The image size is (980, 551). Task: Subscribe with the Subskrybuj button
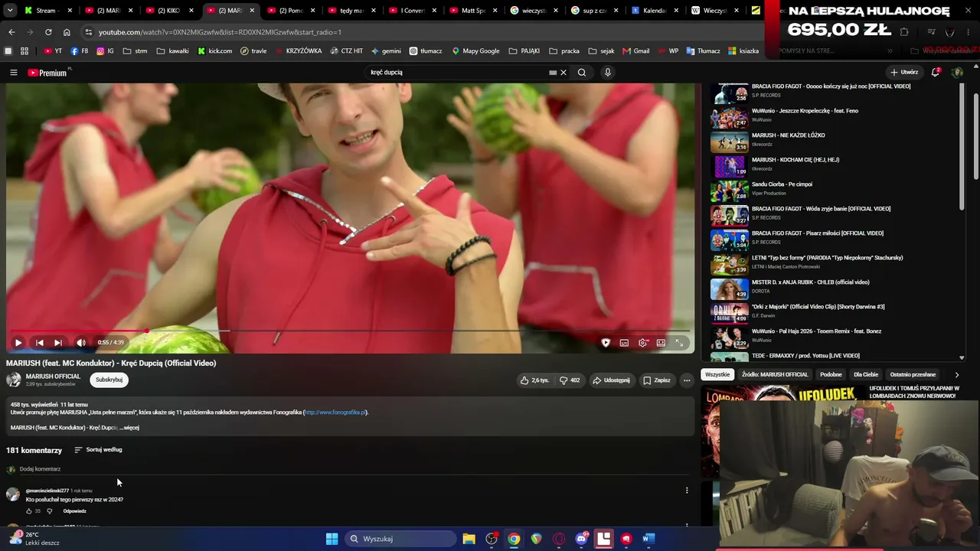pos(109,380)
